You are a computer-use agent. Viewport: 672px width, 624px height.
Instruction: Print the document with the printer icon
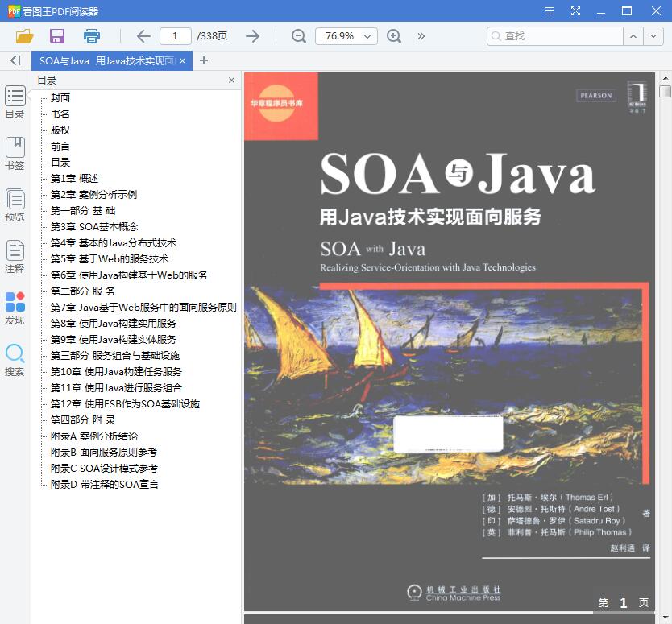coord(91,36)
